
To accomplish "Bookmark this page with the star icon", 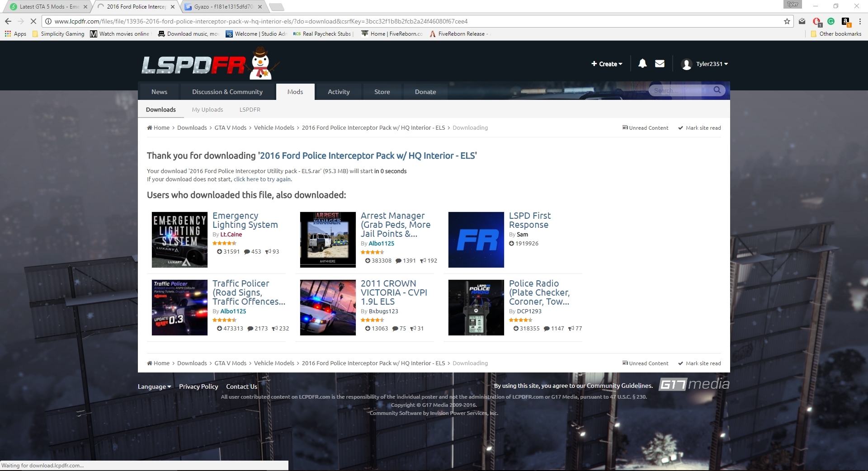I will [787, 21].
